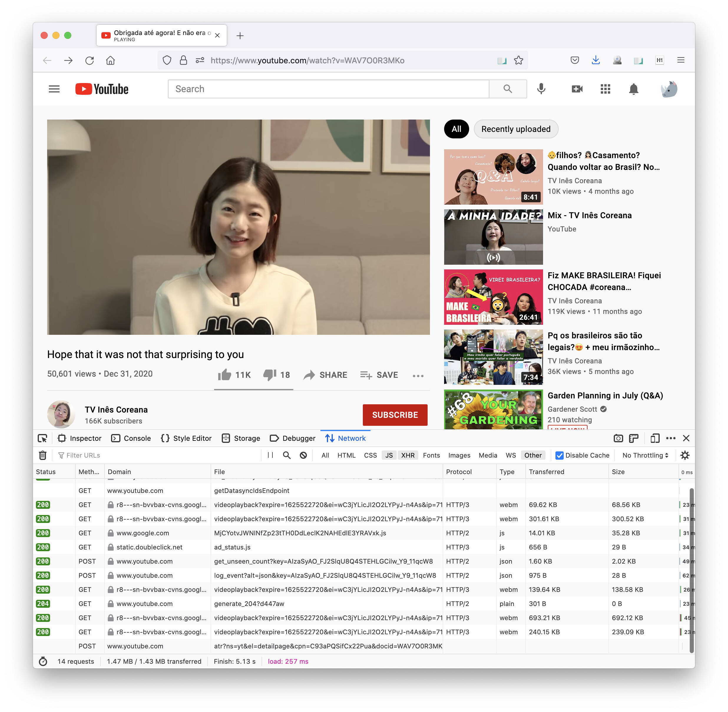
Task: Save page to Pocket
Action: click(575, 60)
